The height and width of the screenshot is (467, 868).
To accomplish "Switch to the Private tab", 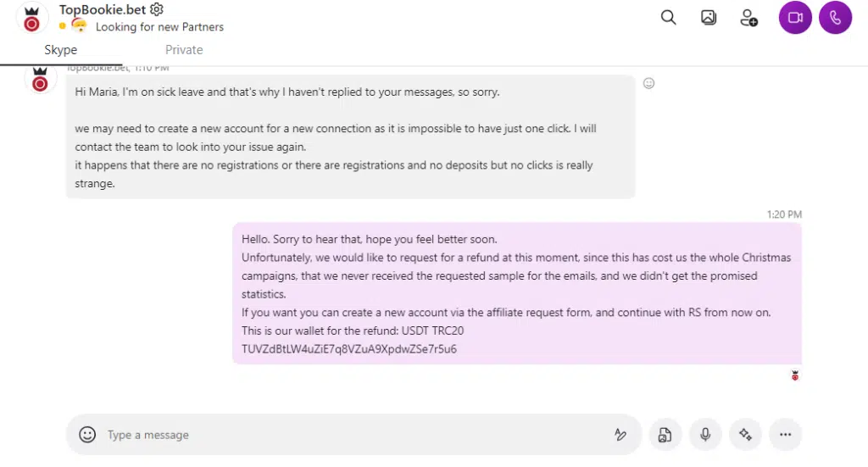I will (x=184, y=50).
